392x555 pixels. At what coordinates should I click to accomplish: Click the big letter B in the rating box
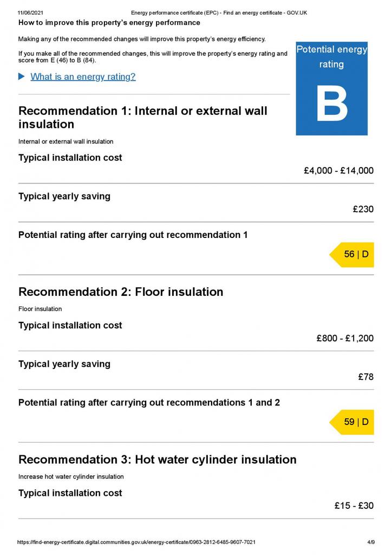point(331,104)
